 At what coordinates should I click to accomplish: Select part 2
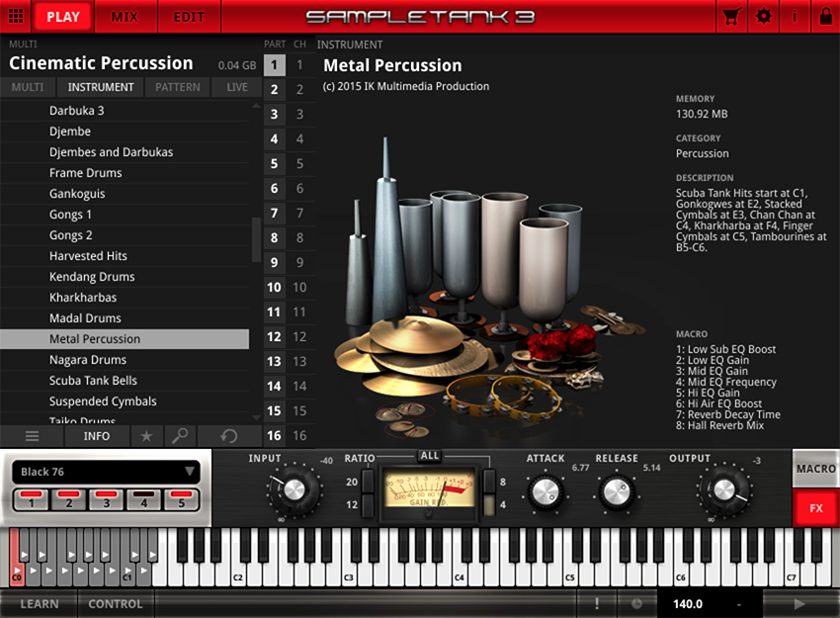[275, 90]
